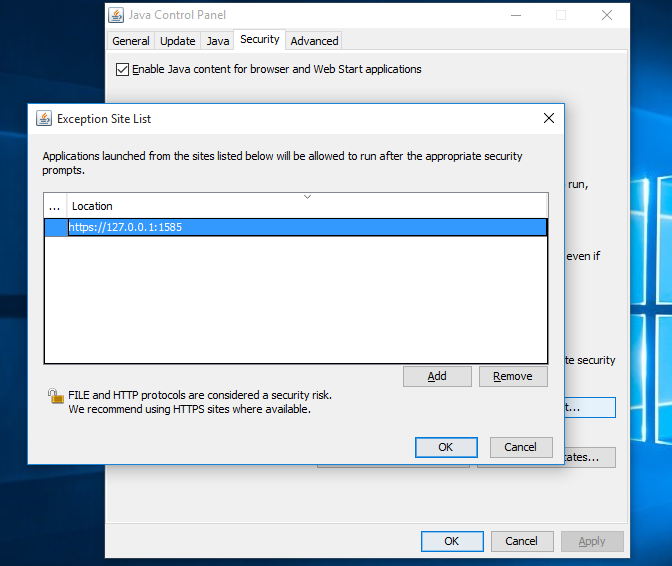This screenshot has width=672, height=566.
Task: Click the '...' status column header
Action: point(55,206)
